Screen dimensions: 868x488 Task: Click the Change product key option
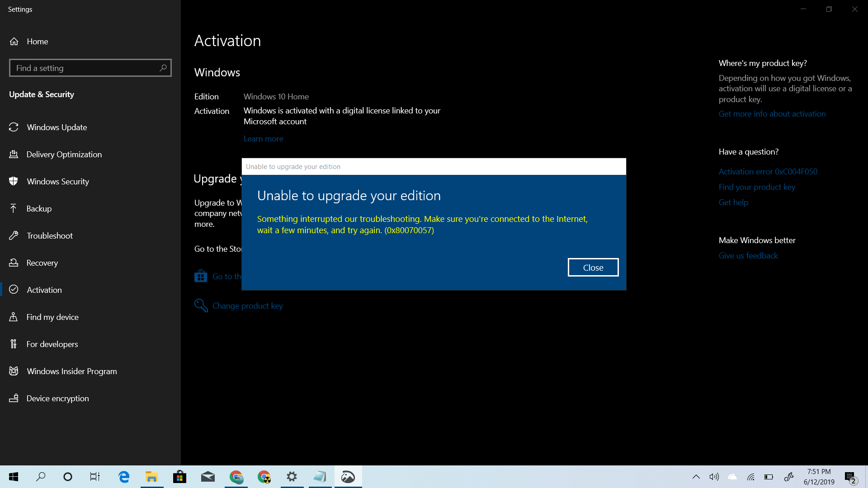pyautogui.click(x=247, y=305)
